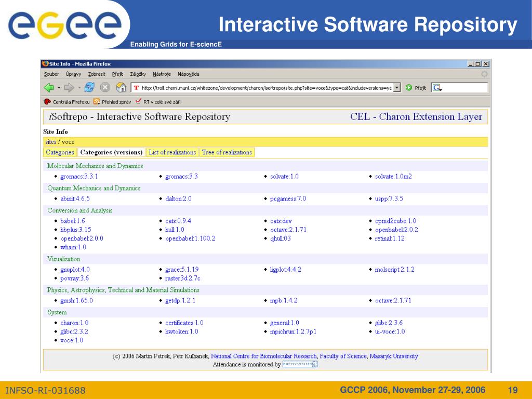Open the openbabel:1.100.2 link
This screenshot has width=532, height=399.
point(190,238)
